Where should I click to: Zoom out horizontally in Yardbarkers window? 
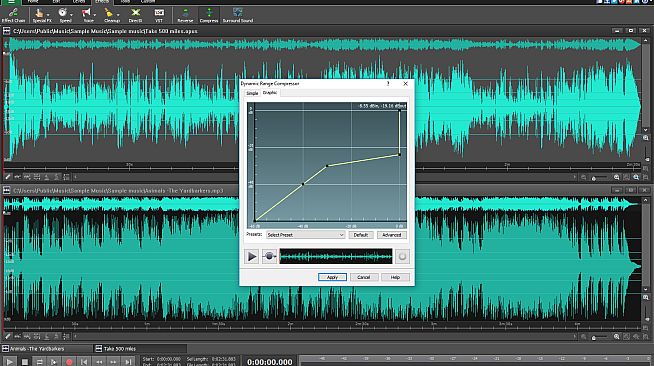point(584,336)
